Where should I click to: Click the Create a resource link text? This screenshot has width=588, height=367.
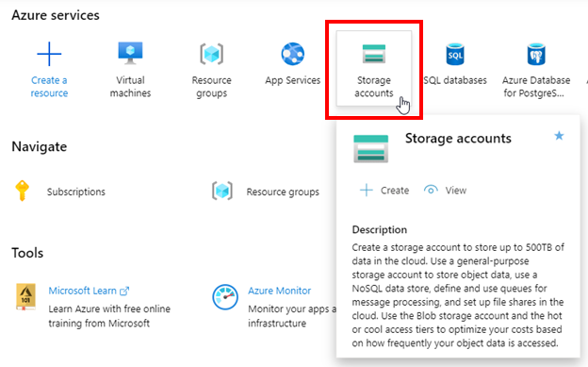(x=49, y=87)
